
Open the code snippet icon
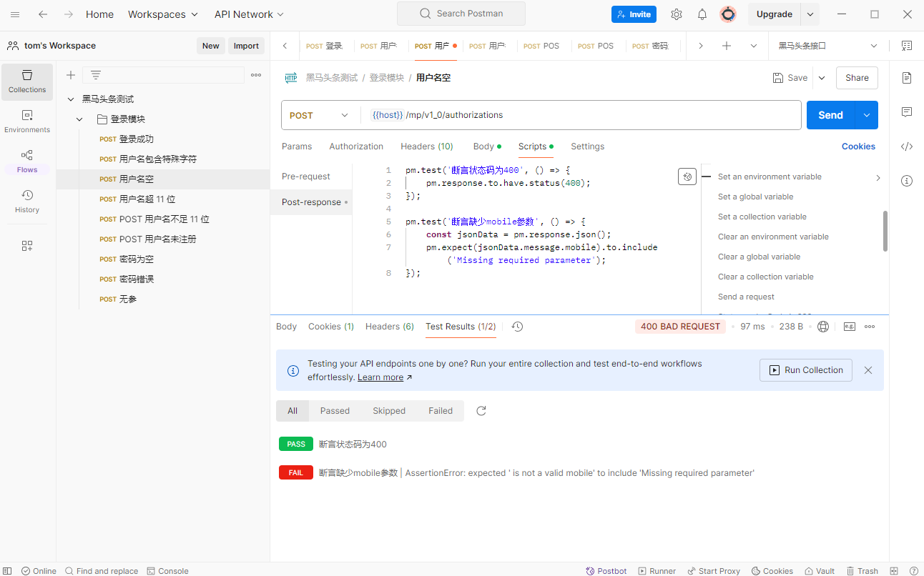point(907,147)
